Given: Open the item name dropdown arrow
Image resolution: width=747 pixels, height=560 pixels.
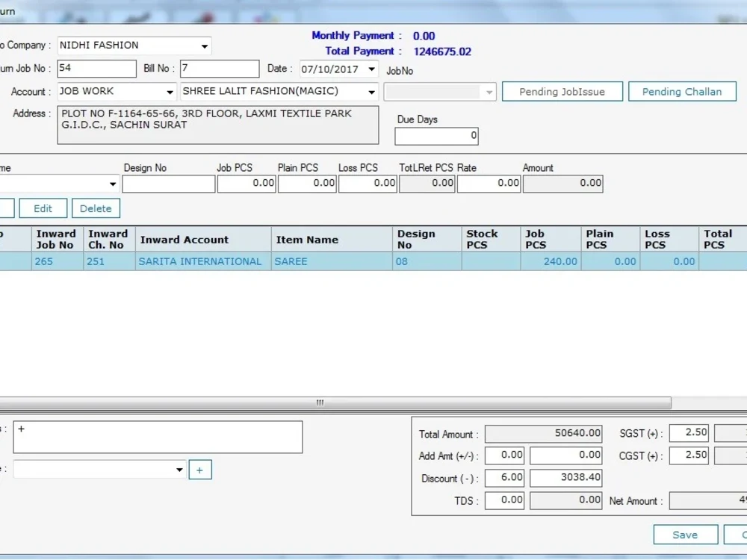Looking at the screenshot, I should pos(113,184).
